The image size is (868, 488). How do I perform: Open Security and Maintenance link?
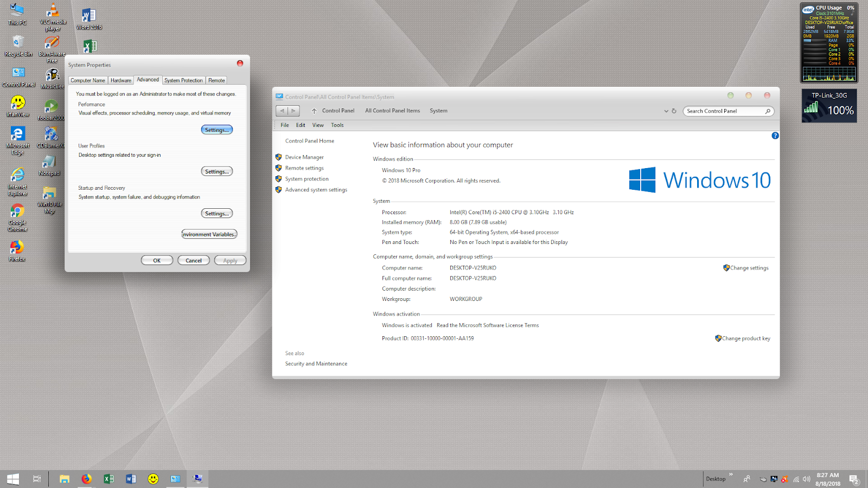[316, 364]
